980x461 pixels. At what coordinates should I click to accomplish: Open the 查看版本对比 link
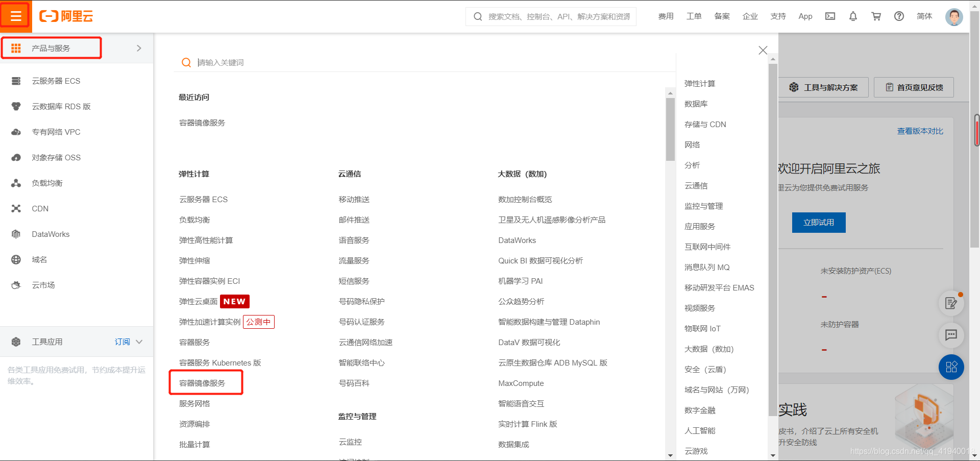920,131
